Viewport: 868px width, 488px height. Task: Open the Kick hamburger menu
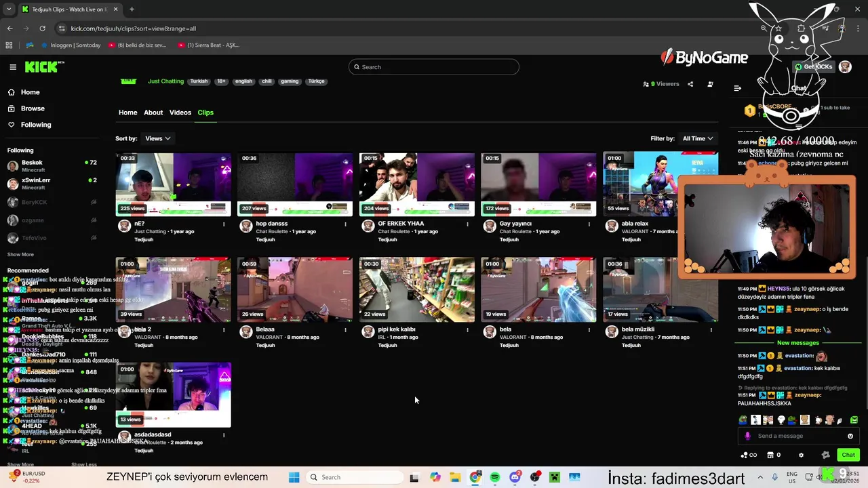click(13, 67)
